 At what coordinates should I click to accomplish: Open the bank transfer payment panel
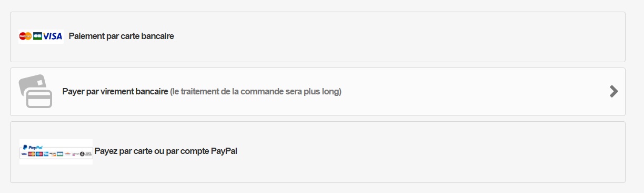point(318,92)
